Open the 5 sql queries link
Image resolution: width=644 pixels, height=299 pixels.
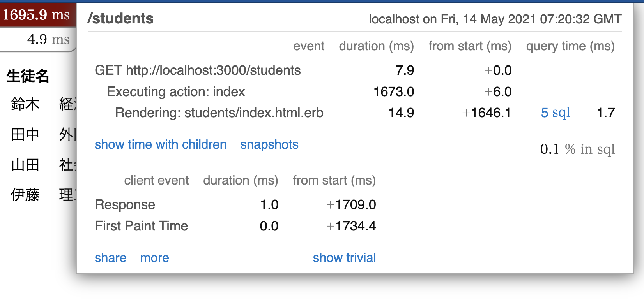pyautogui.click(x=555, y=113)
